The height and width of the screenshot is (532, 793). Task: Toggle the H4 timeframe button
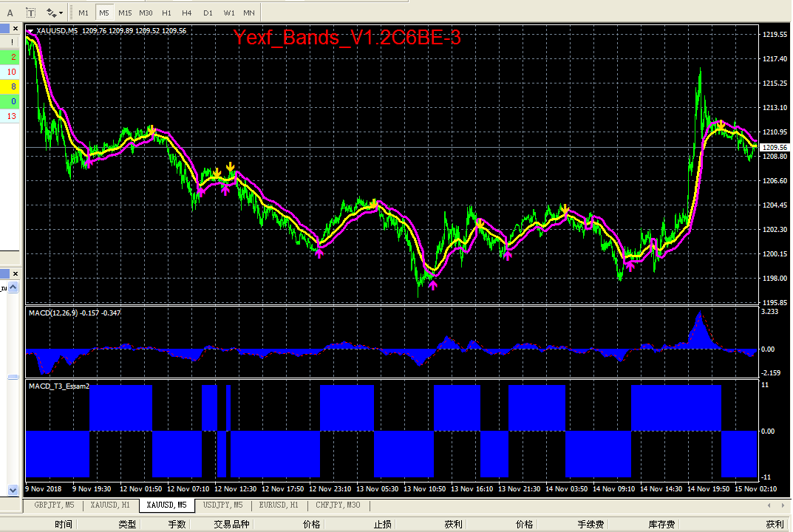(x=187, y=13)
